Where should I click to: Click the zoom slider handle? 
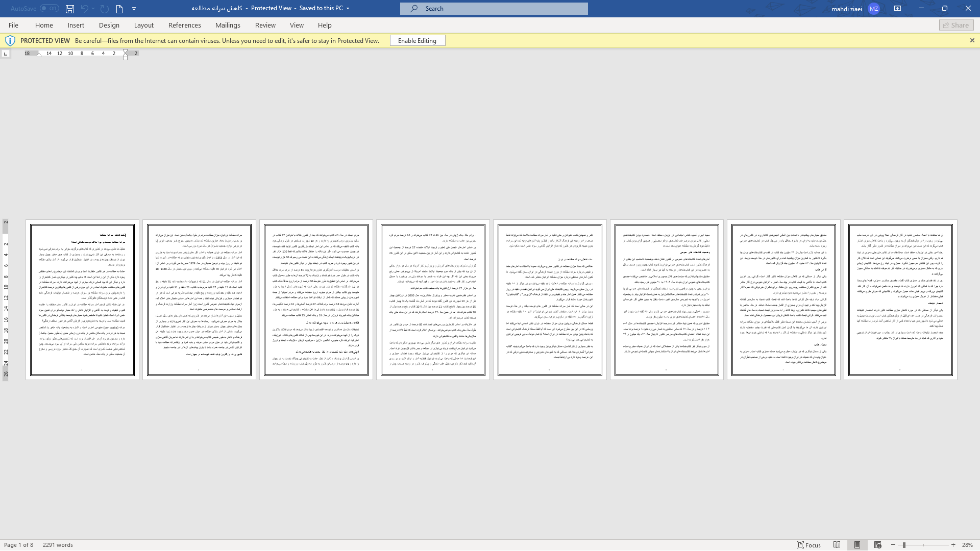(904, 545)
